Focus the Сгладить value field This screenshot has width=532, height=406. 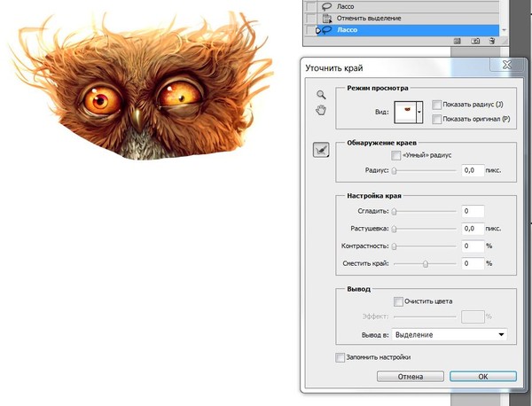473,211
